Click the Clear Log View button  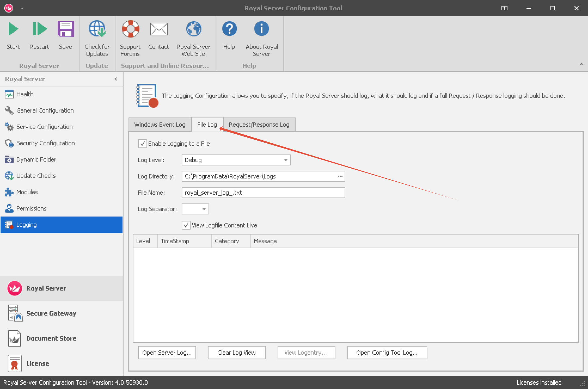(x=237, y=353)
